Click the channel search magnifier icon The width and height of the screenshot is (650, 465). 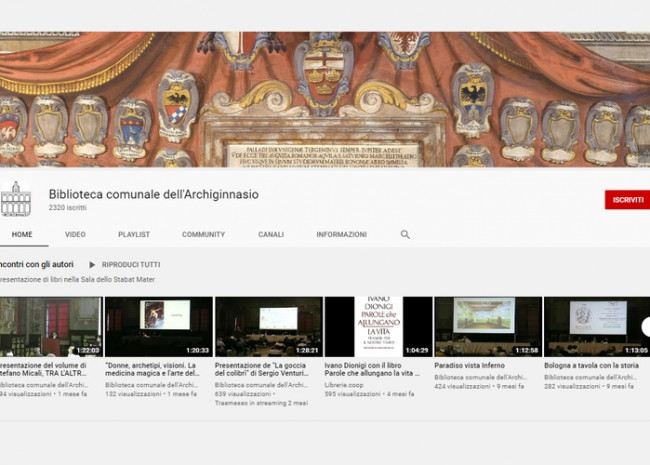coord(405,234)
